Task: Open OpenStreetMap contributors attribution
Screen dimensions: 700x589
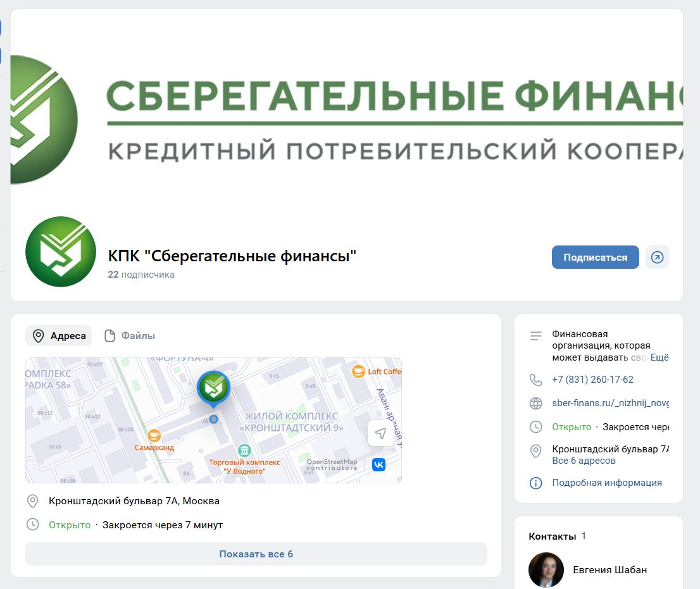Action: [x=332, y=464]
